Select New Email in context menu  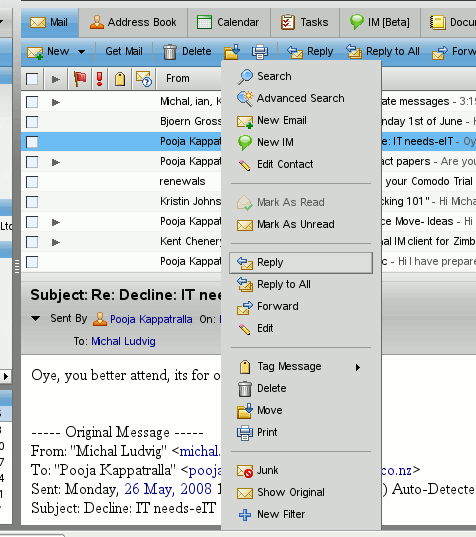tap(282, 120)
